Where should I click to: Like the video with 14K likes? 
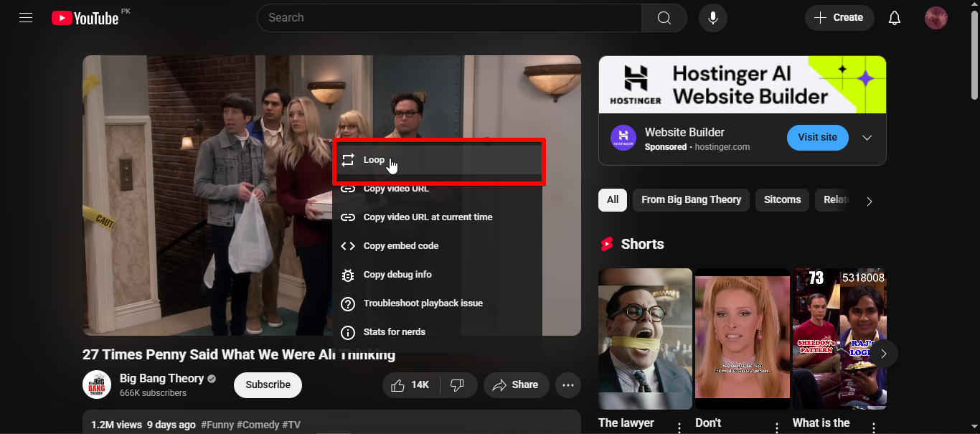pos(410,385)
